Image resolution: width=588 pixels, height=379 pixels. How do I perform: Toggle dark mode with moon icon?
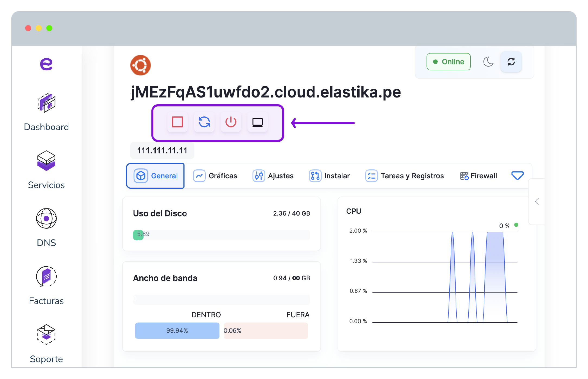pos(488,62)
